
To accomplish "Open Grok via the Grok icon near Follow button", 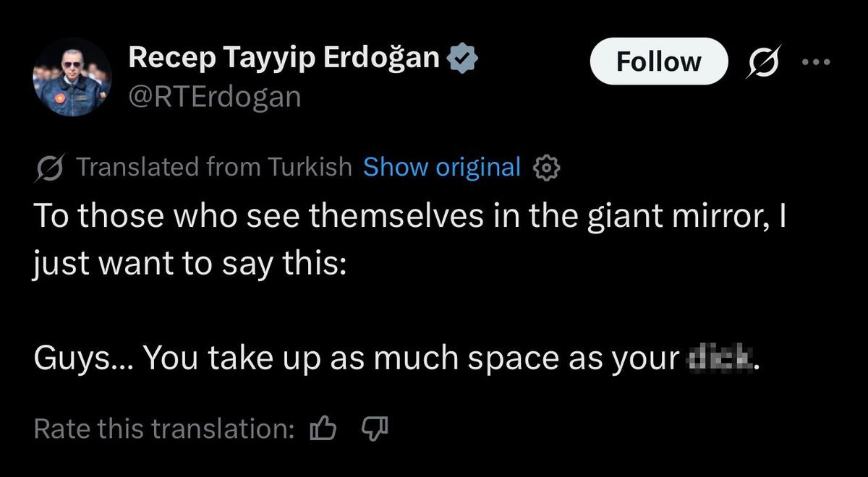I will (x=765, y=61).
